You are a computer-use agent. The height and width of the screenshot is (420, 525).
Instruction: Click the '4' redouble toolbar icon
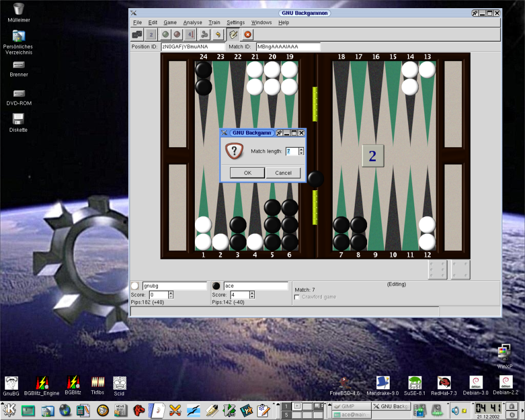[x=190, y=34]
